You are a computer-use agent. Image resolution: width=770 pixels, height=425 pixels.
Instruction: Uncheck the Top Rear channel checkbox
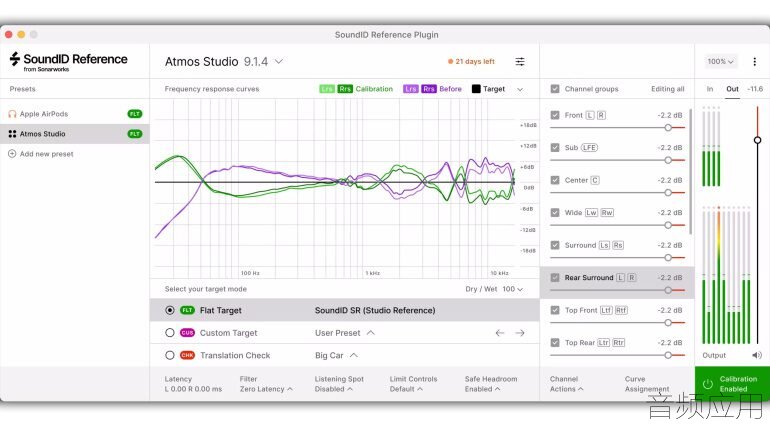555,342
